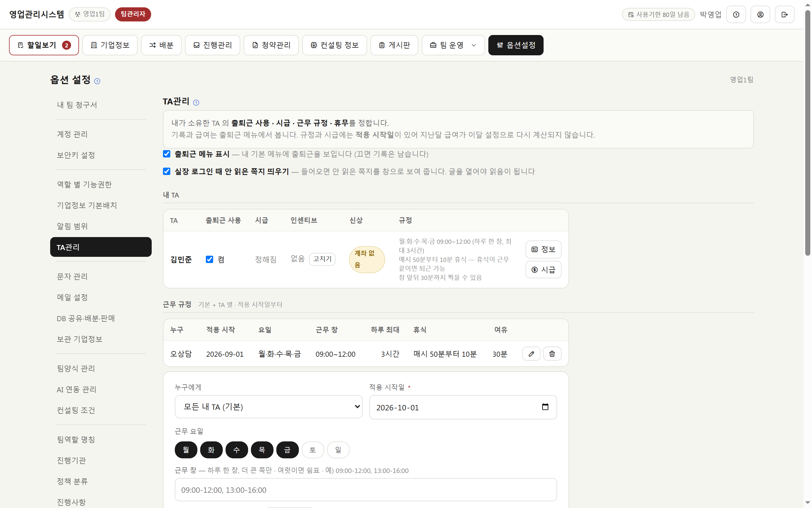This screenshot has width=812, height=508.
Task: Deselect 금 weekday chip
Action: click(x=288, y=450)
